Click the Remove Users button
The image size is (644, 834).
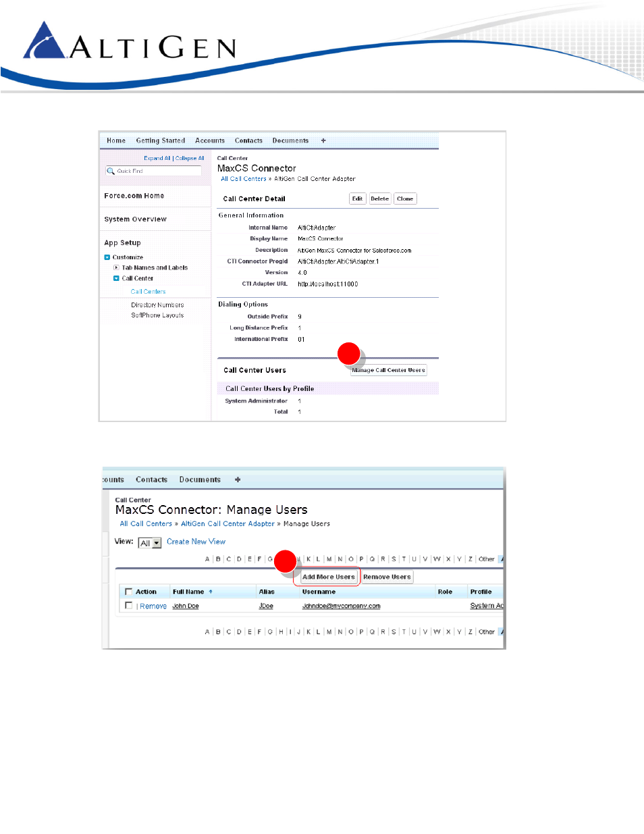click(x=387, y=577)
